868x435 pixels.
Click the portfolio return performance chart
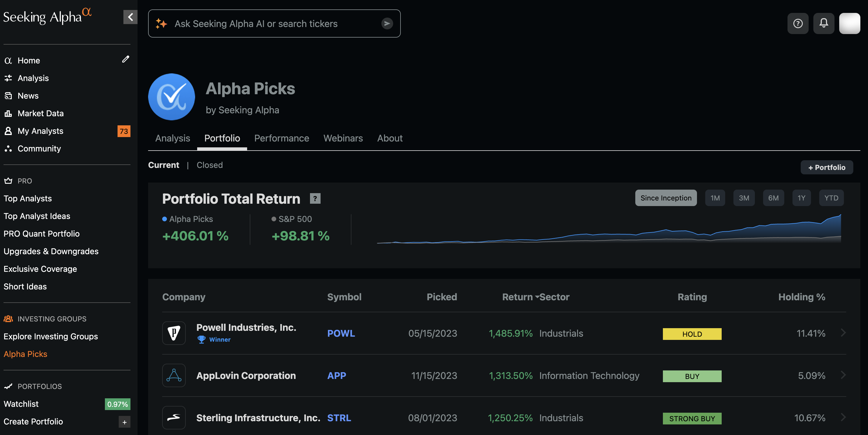click(x=609, y=228)
